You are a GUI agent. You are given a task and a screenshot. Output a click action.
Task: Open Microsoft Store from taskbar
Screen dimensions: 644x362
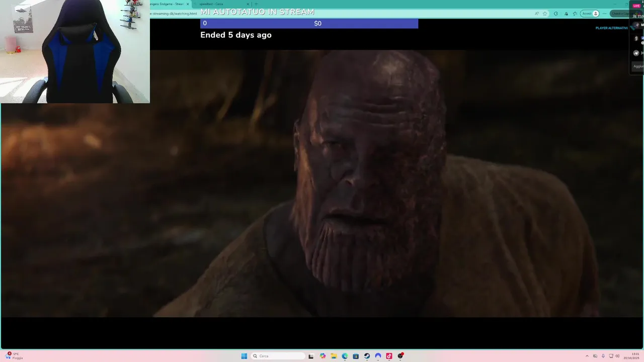tap(356, 356)
